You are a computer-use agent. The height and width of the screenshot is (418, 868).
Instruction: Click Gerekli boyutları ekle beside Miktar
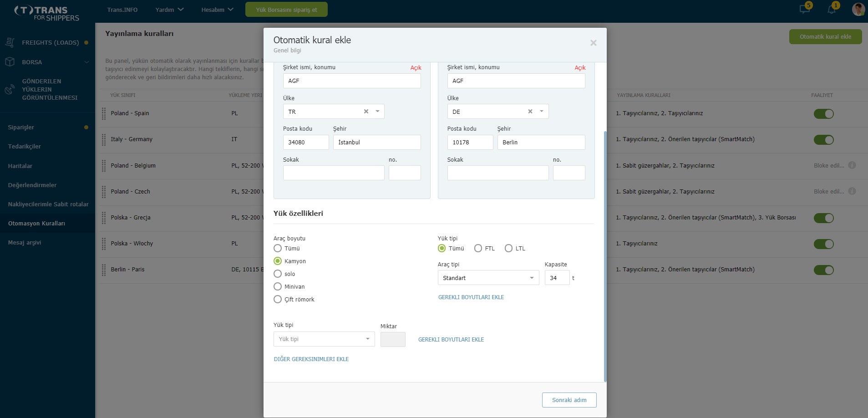[451, 340]
